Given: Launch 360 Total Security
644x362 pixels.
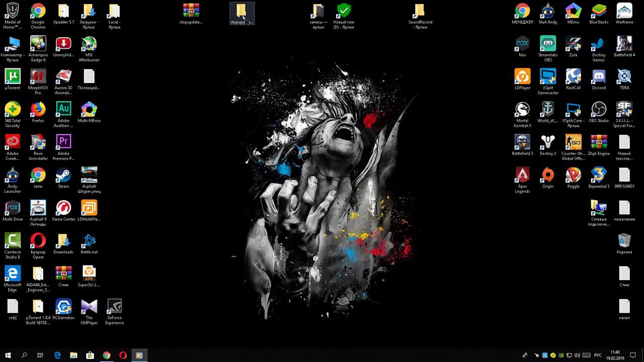Looking at the screenshot, I should [12, 114].
